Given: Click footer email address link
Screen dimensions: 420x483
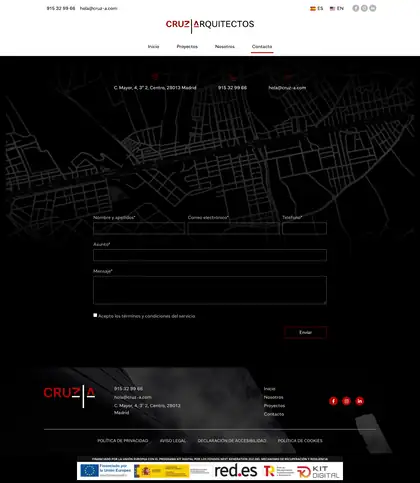Looking at the screenshot, I should 133,397.
